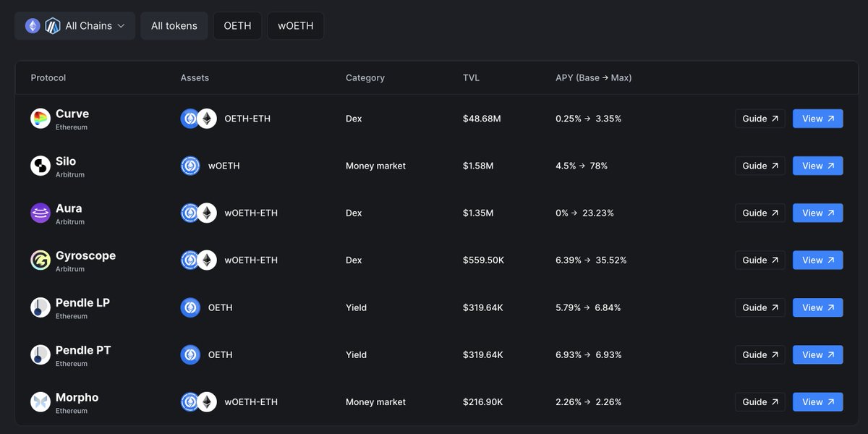Click the wOETH-ETH pair icon in Gyroscope row
868x434 pixels.
[198, 260]
